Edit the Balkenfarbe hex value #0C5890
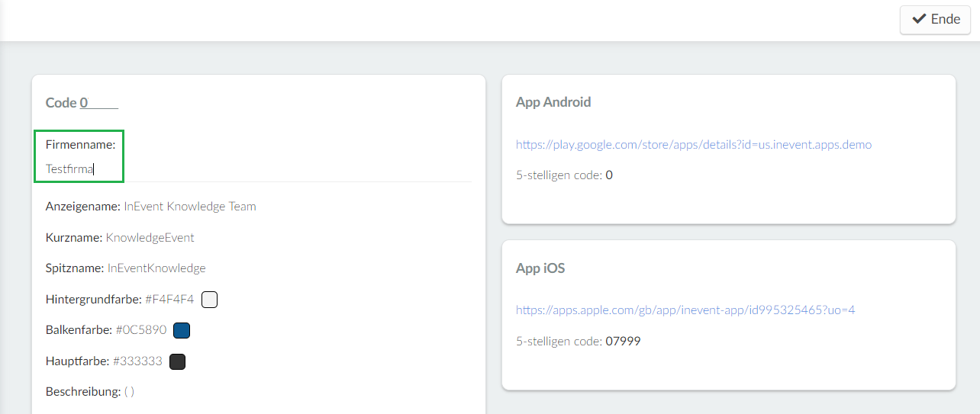This screenshot has height=414, width=980. (x=141, y=330)
